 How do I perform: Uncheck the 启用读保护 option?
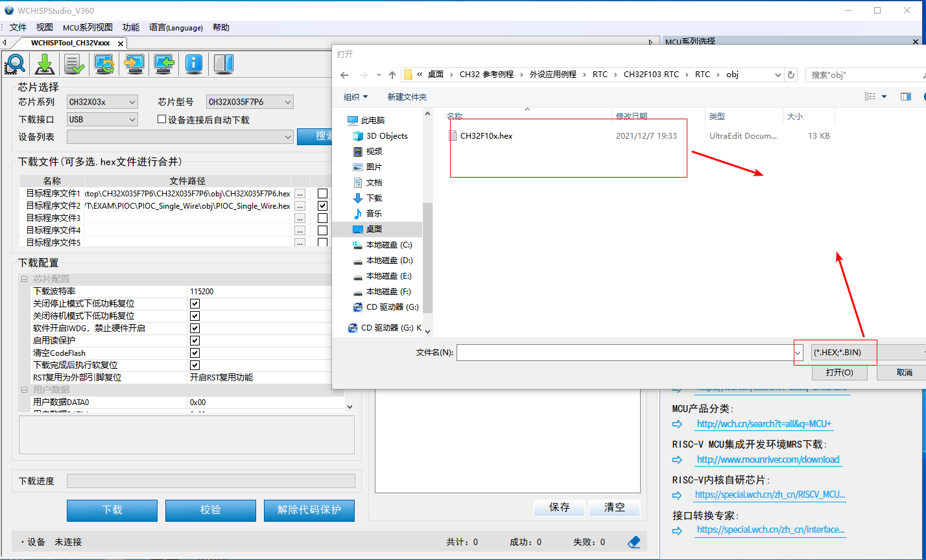point(195,340)
